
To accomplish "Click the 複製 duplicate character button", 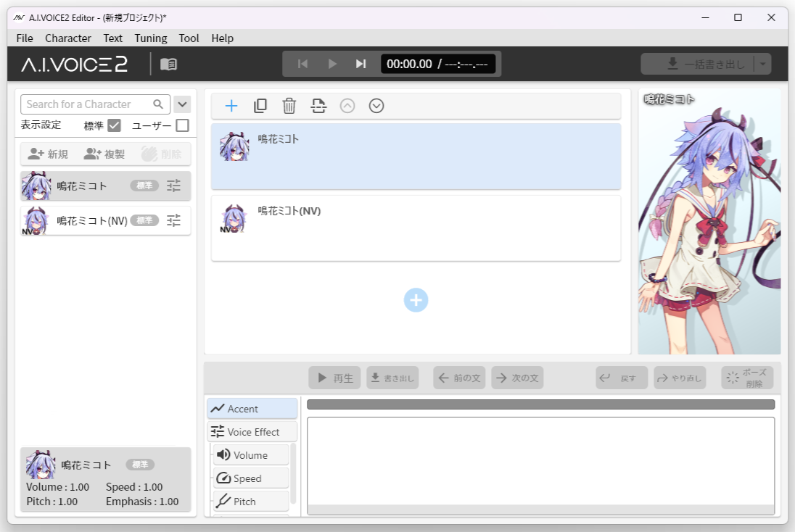I will click(104, 154).
